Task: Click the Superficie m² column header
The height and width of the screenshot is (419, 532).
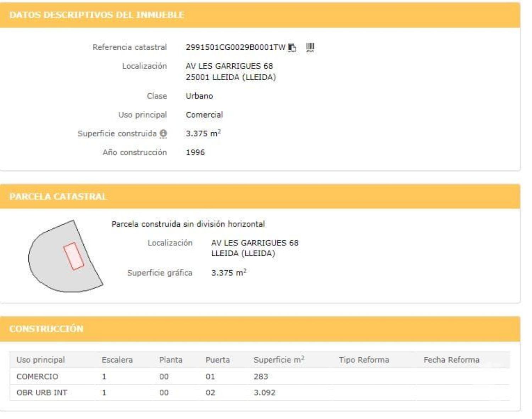Action: tap(279, 360)
